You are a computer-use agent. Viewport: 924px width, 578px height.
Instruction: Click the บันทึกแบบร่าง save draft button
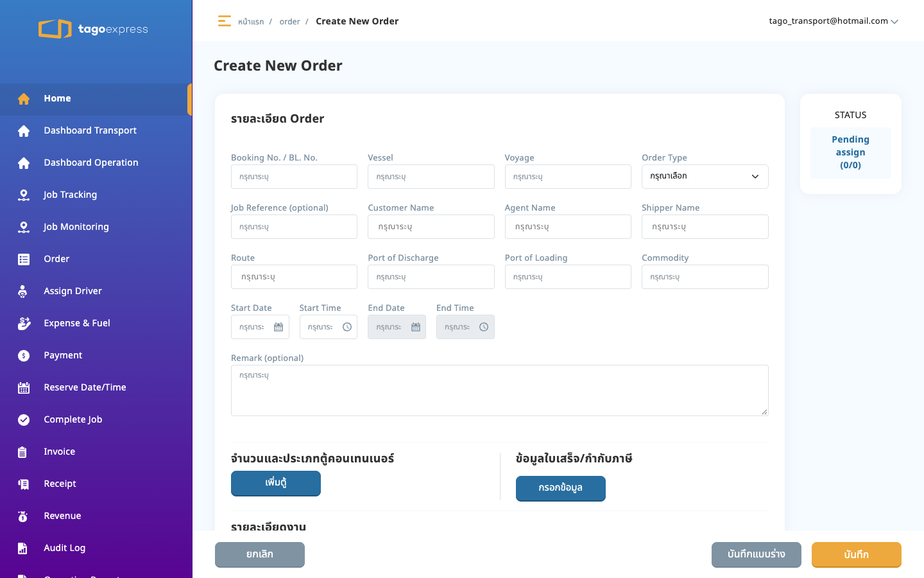(x=757, y=555)
